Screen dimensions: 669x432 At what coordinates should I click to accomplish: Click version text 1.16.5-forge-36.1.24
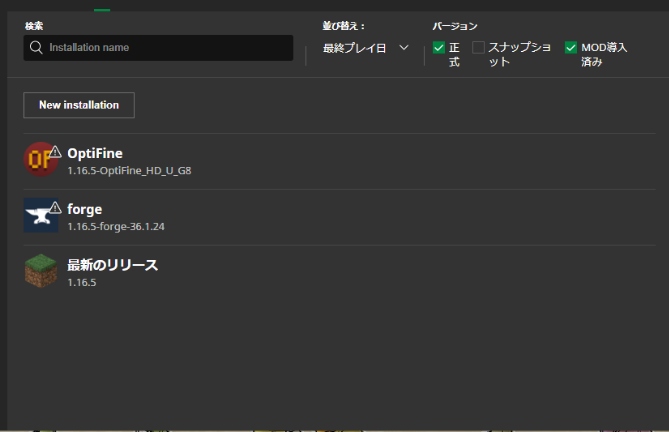click(116, 226)
